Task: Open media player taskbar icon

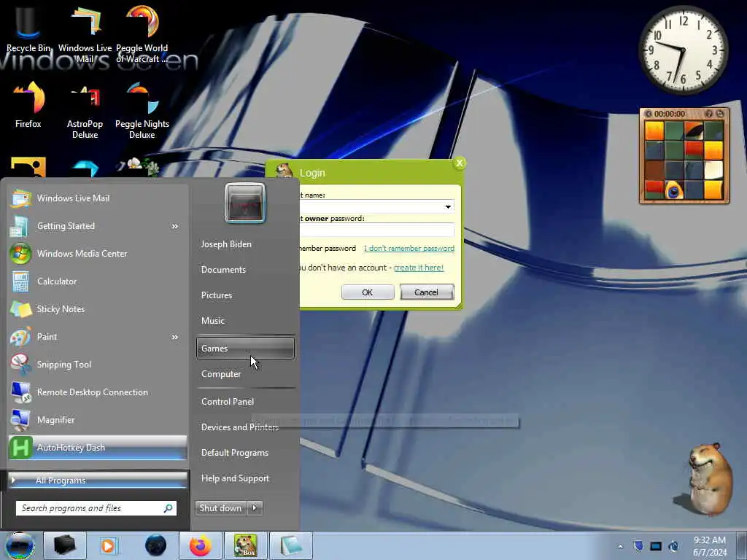Action: click(x=109, y=545)
